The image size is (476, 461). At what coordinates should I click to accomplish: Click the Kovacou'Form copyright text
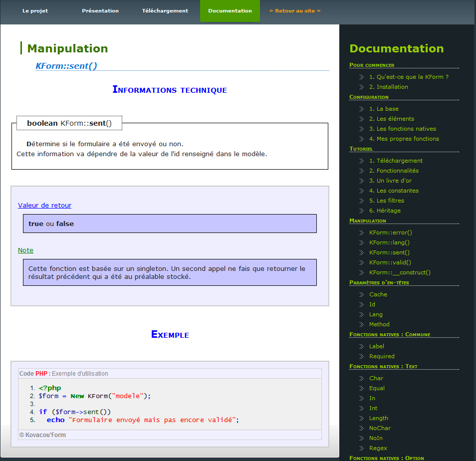click(42, 435)
